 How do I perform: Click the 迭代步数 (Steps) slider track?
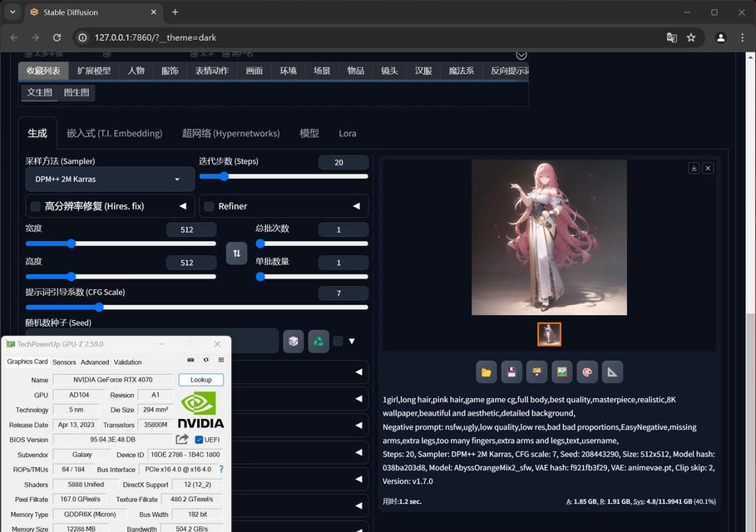pyautogui.click(x=284, y=176)
